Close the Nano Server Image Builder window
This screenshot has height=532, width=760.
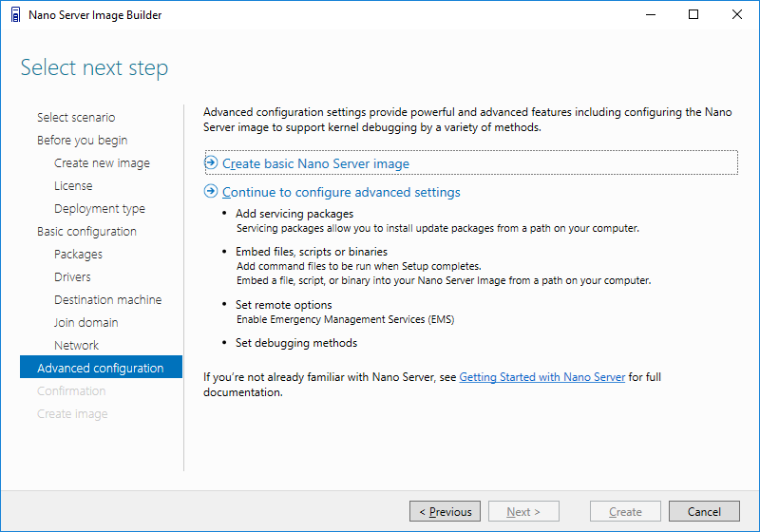pos(737,14)
